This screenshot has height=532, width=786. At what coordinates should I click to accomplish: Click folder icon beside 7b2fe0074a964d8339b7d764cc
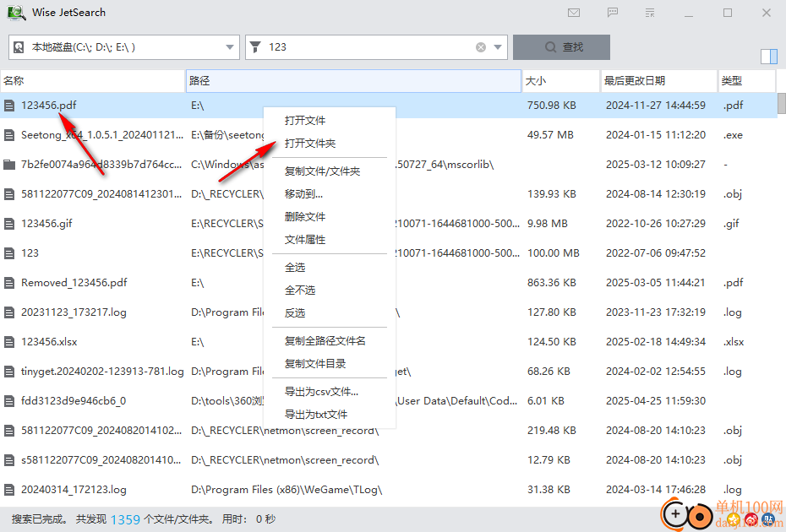[x=9, y=165]
